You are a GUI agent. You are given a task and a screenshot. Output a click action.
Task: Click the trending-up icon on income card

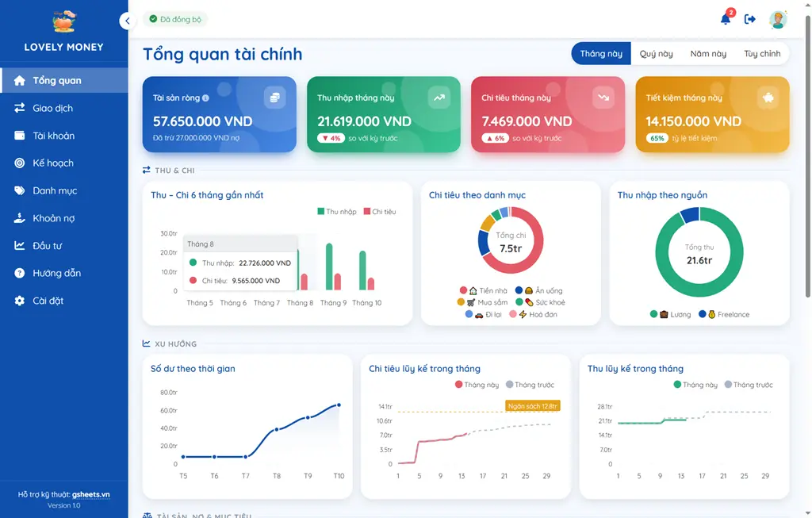tap(439, 98)
